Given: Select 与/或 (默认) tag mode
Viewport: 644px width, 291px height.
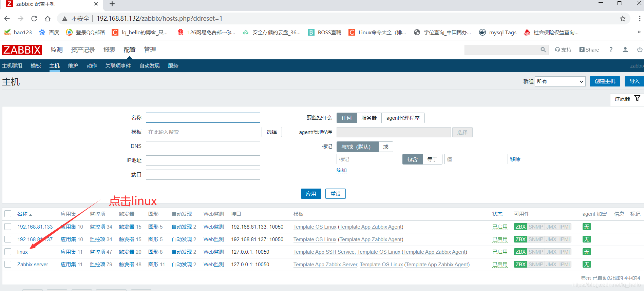Looking at the screenshot, I should pos(357,147).
